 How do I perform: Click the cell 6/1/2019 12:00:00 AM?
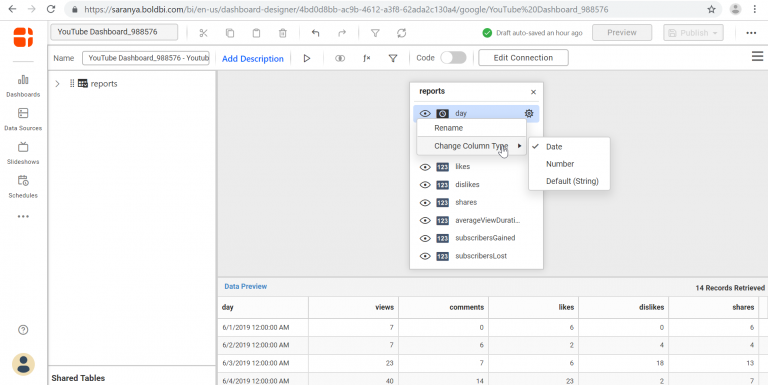pos(263,327)
